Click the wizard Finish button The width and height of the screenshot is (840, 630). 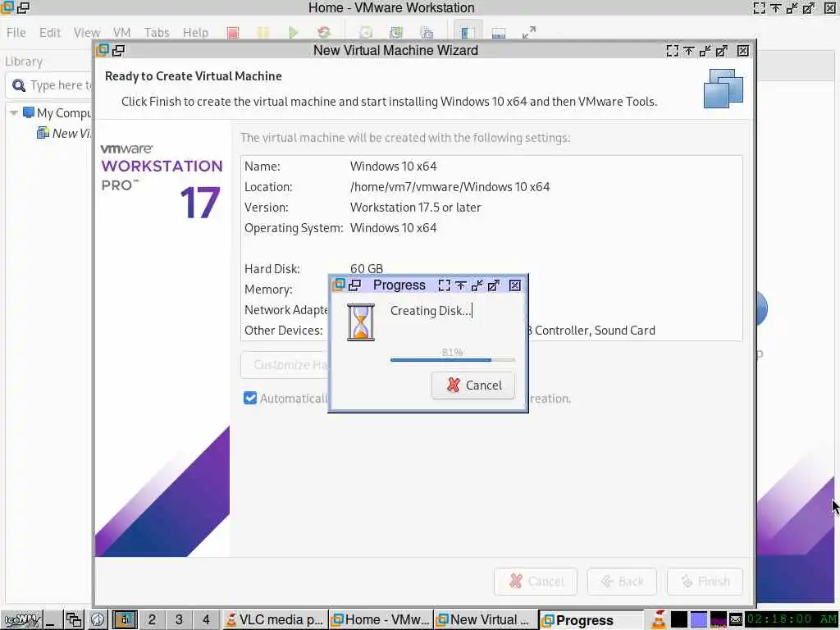[x=705, y=582]
